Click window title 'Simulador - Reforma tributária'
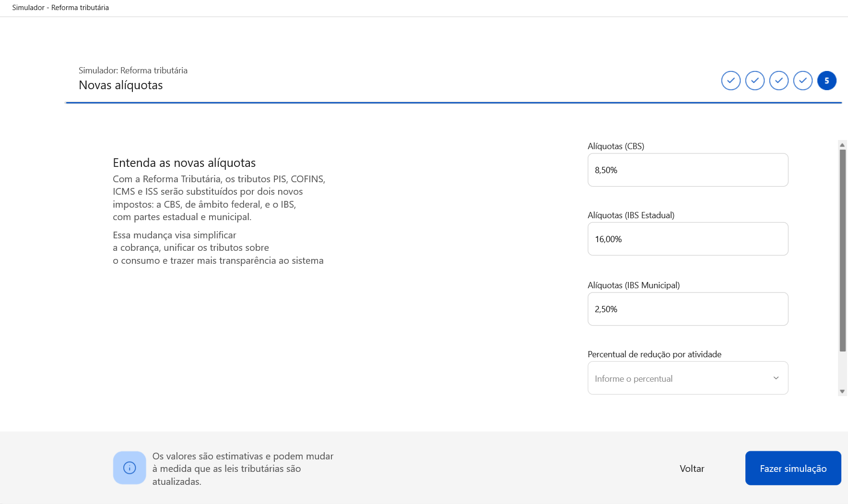The image size is (848, 504). [x=60, y=8]
